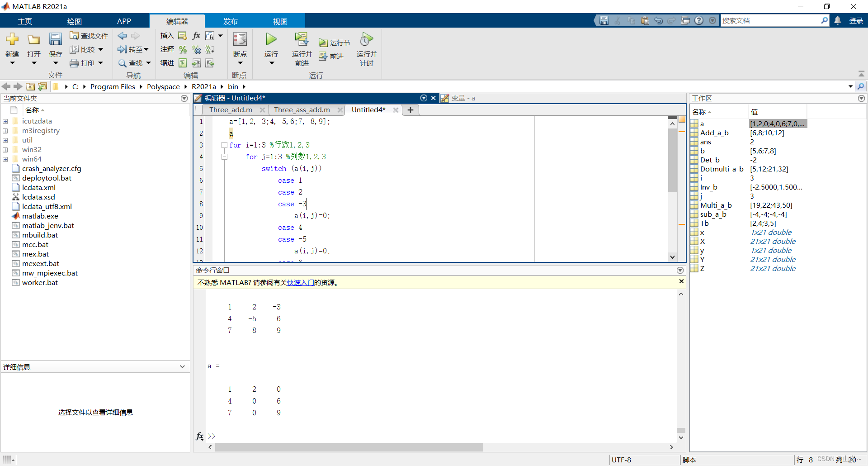The image size is (868, 466).
Task: Switch to the Three_add.m editor tab
Action: coord(231,110)
